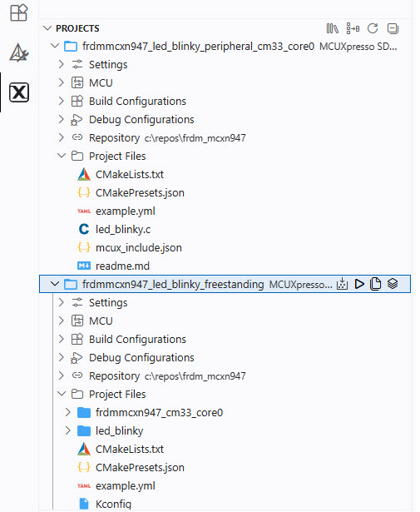Open CMakePresets.json in led_blinky_freestanding project
Screen dimensions: 420x512
[140, 467]
